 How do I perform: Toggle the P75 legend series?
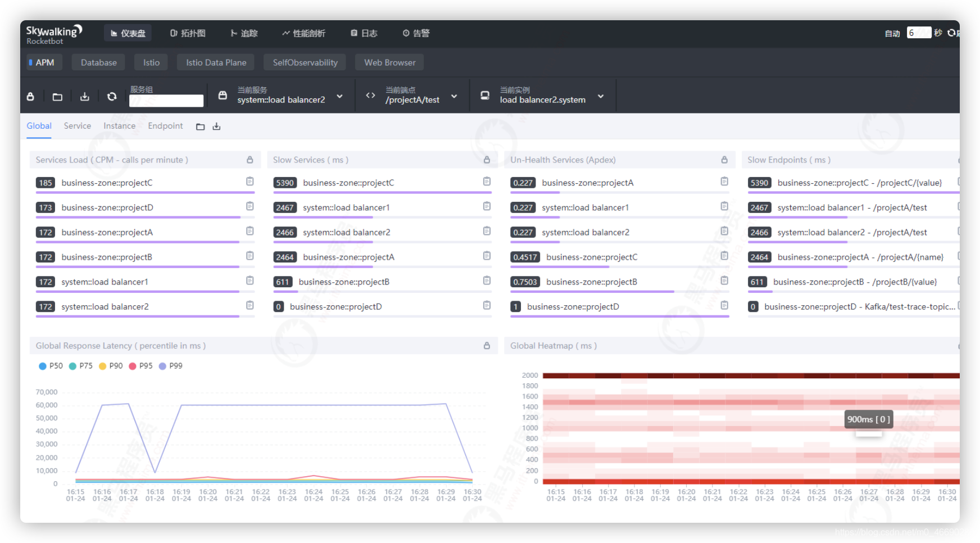coord(80,366)
